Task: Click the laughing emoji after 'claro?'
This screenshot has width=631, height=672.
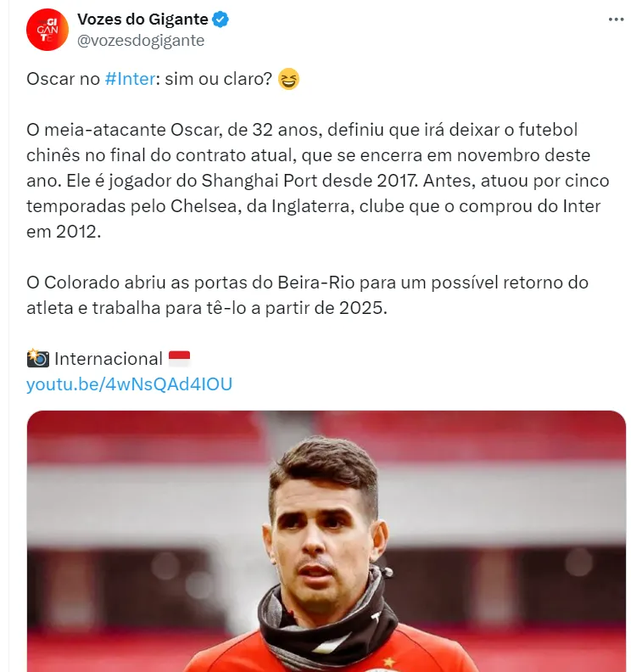Action: 288,80
